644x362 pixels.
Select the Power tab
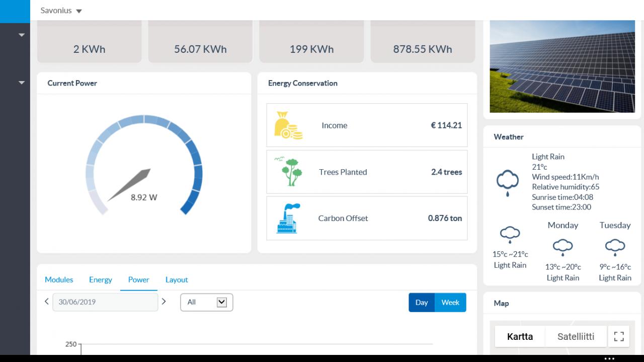click(x=138, y=279)
